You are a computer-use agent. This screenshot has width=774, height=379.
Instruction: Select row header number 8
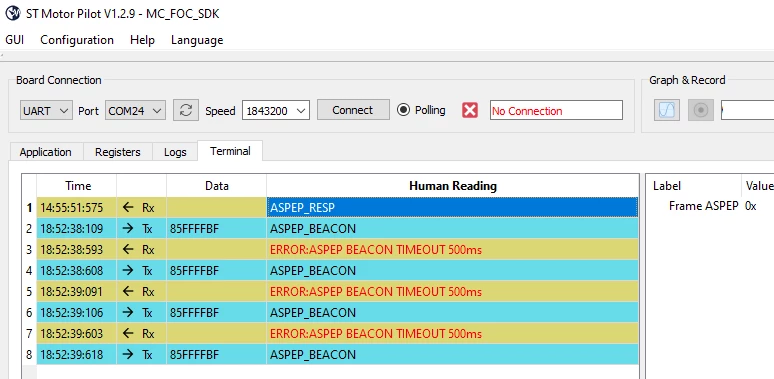pos(30,354)
